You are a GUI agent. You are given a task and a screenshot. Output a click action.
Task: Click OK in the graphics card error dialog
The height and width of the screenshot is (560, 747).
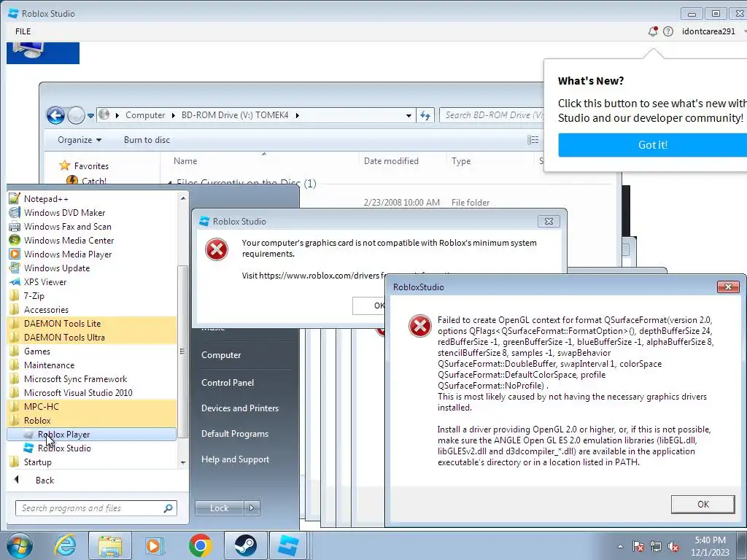click(369, 306)
